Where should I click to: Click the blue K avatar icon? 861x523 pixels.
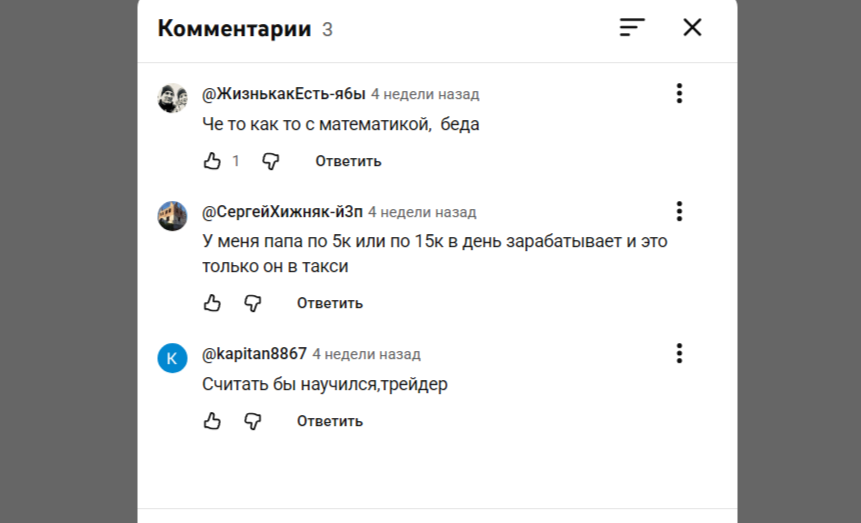coord(173,357)
